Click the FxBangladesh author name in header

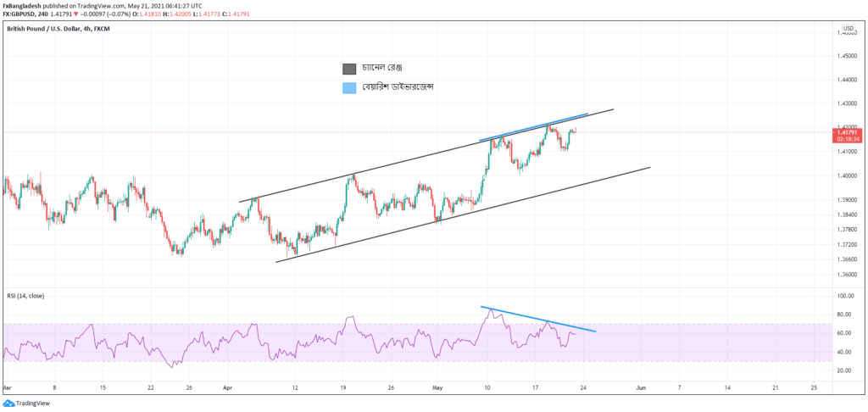point(21,5)
